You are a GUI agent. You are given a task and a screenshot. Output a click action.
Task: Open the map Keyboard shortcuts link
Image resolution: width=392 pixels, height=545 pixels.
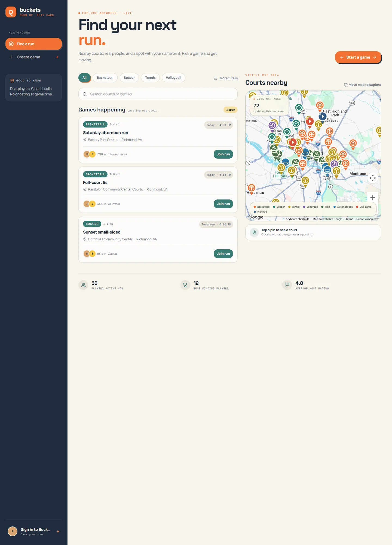(298, 219)
